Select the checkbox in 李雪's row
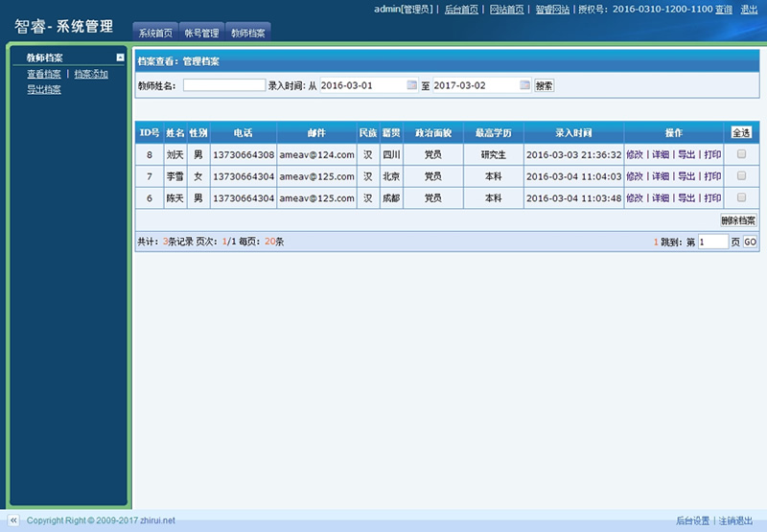 pyautogui.click(x=741, y=175)
